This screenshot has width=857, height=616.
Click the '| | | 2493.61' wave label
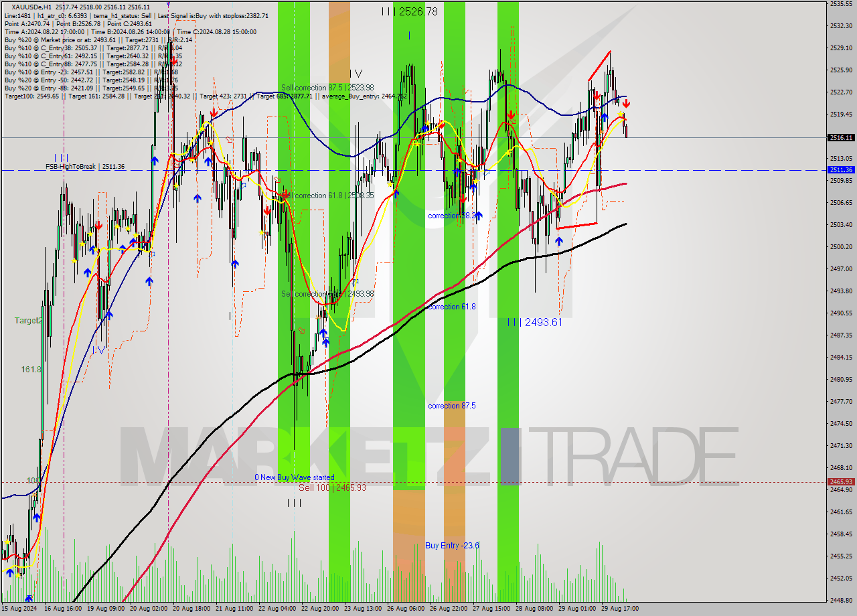coord(534,322)
